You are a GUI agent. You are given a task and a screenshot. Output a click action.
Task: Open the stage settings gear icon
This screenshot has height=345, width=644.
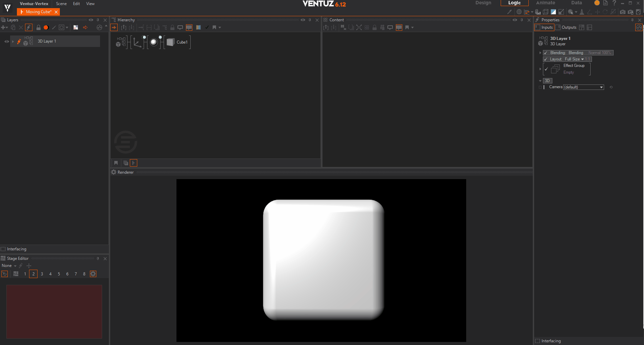coord(93,274)
